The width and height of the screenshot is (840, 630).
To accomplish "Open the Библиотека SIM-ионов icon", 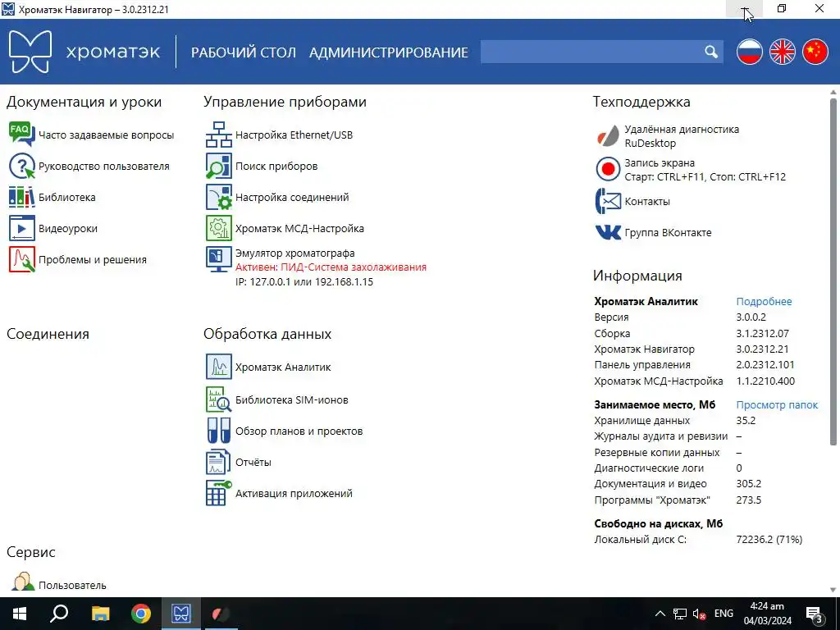I will click(218, 399).
